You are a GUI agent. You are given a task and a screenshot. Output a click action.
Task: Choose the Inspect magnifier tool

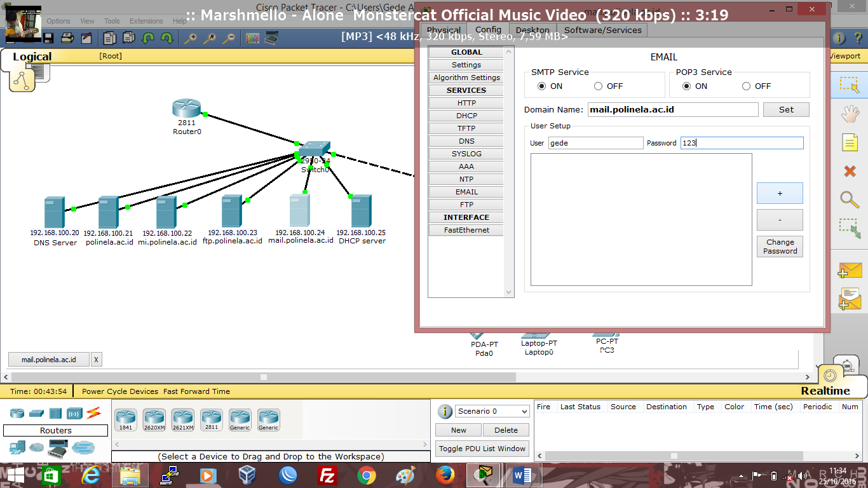850,200
